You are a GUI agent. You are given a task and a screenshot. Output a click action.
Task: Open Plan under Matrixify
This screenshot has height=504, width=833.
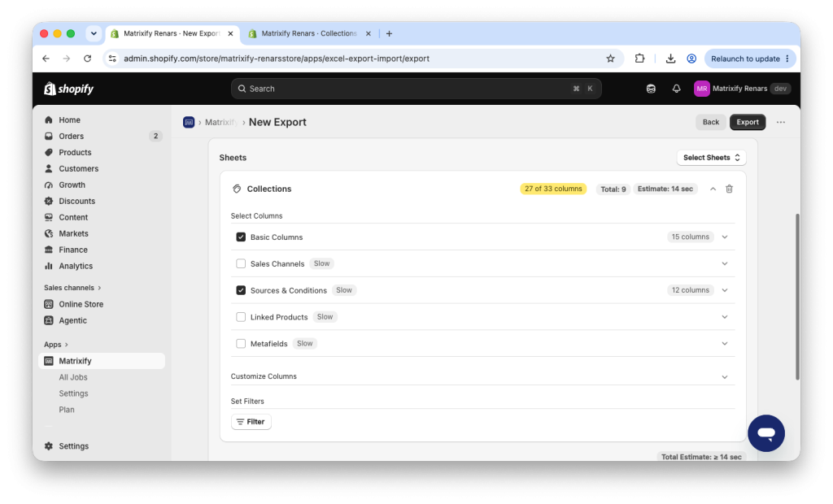tap(67, 410)
